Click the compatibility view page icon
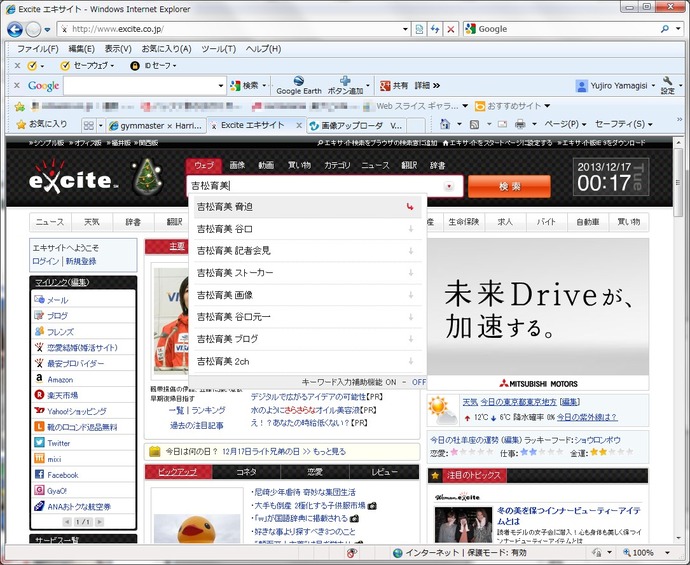 click(419, 29)
